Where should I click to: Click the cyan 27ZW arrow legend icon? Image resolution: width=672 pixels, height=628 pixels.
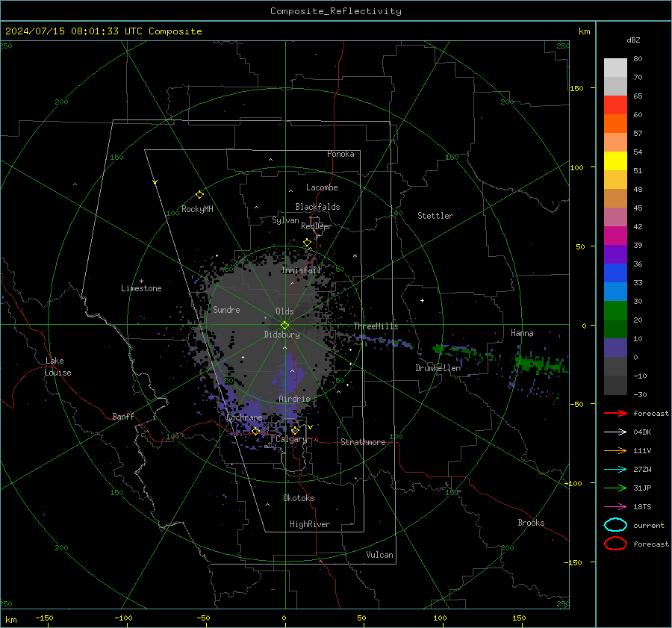click(x=615, y=470)
